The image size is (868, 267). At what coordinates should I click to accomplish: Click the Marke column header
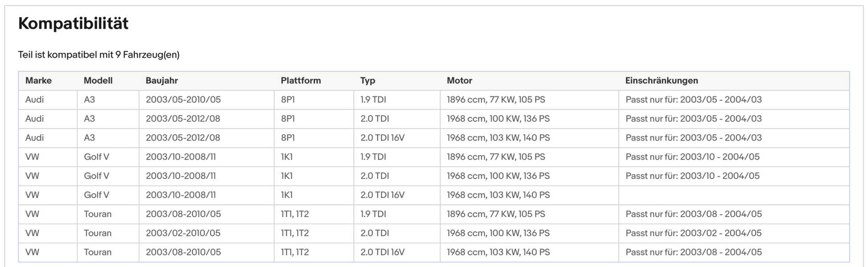[38, 81]
